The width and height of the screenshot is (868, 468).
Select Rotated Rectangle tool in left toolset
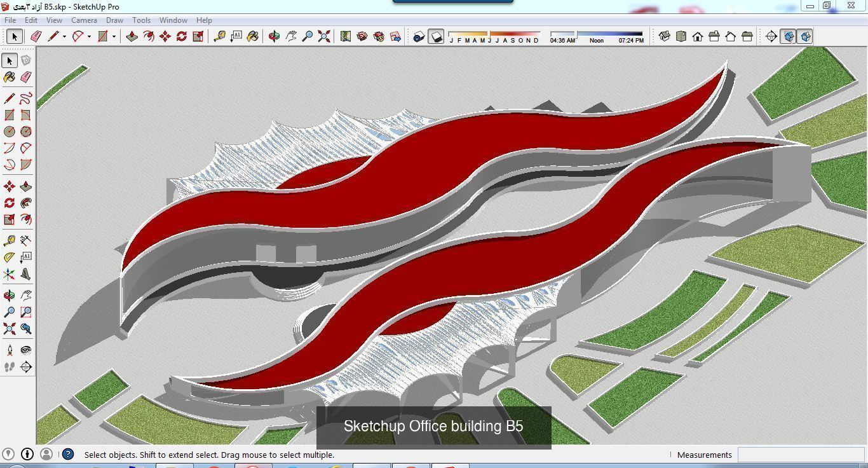(26, 115)
